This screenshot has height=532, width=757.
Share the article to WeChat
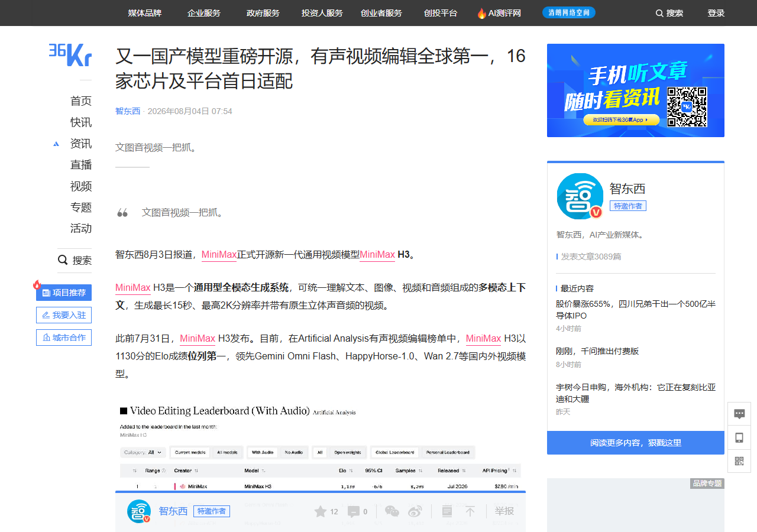(x=392, y=511)
